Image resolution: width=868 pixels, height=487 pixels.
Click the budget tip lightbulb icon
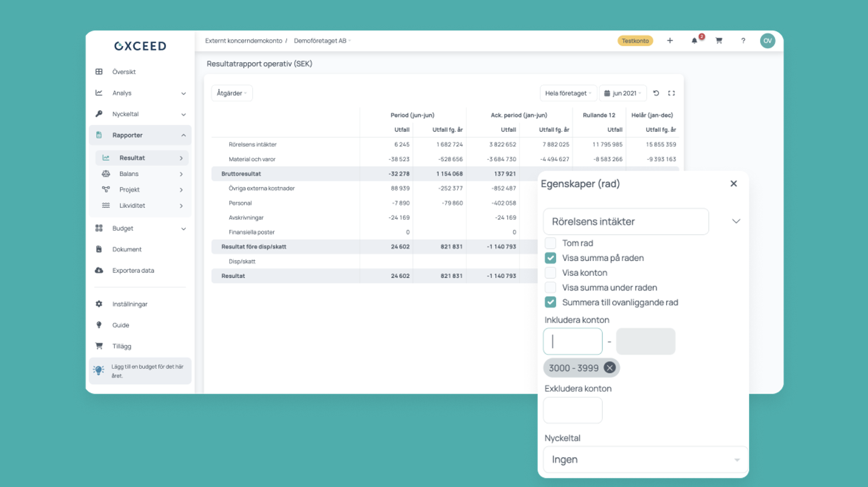click(99, 370)
